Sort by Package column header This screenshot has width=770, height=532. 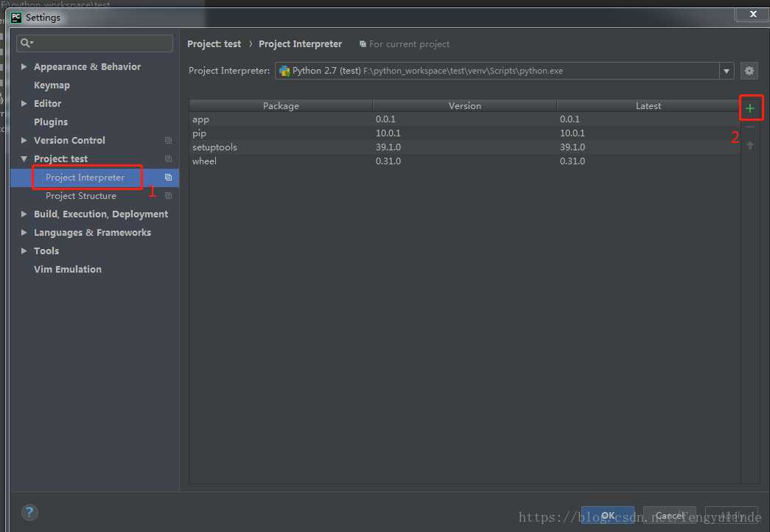pyautogui.click(x=281, y=105)
